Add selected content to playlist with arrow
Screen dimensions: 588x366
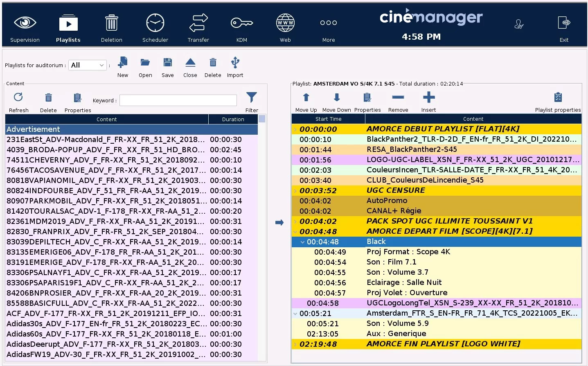(x=279, y=222)
